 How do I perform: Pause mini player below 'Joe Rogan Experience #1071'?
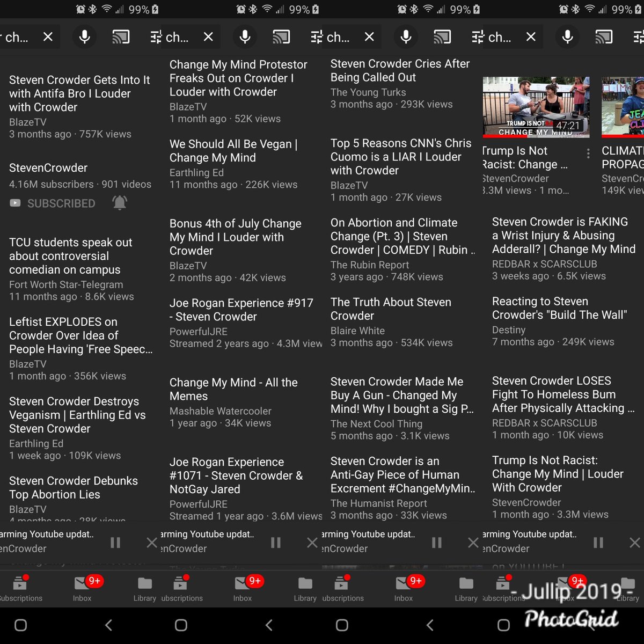276,543
